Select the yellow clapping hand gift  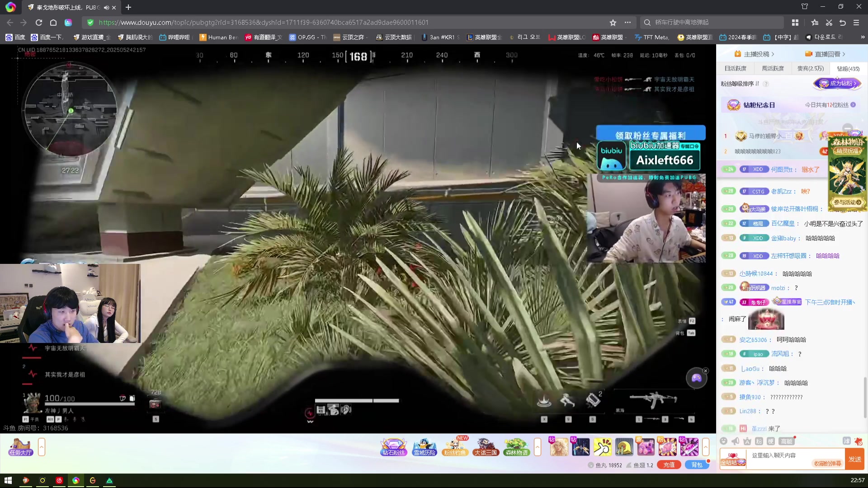pos(602,447)
